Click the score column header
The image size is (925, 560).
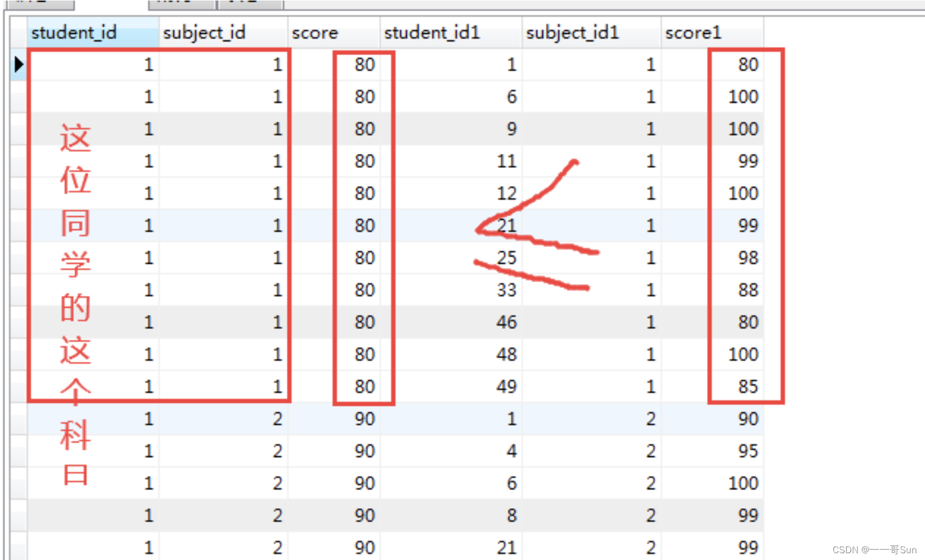click(334, 33)
